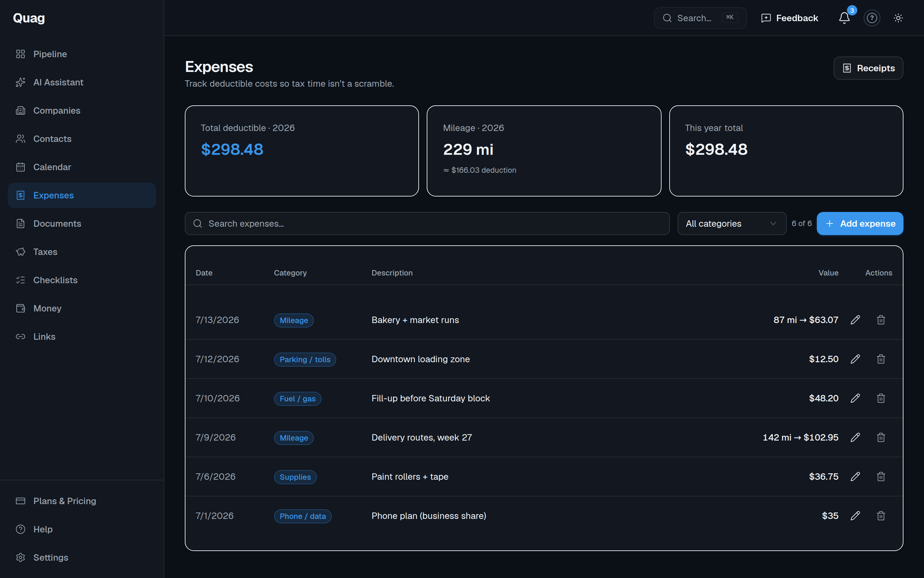Focus the Search expenses input
Image resolution: width=924 pixels, height=578 pixels.
(x=427, y=223)
